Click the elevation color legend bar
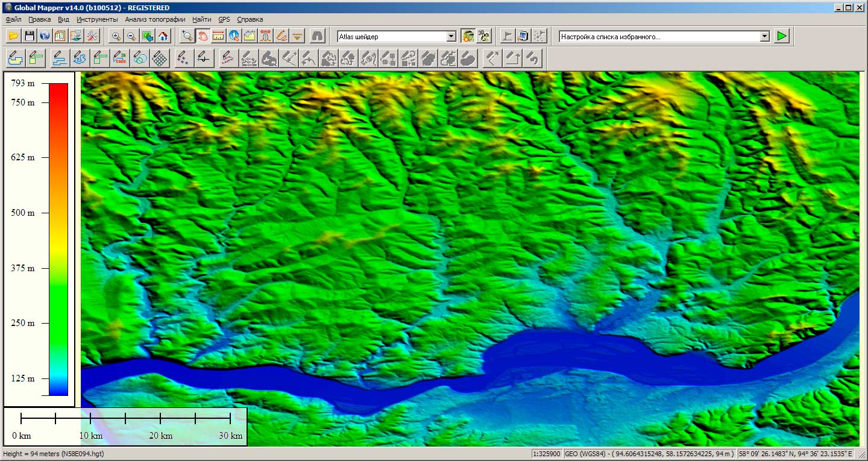This screenshot has width=868, height=461. click(x=58, y=239)
